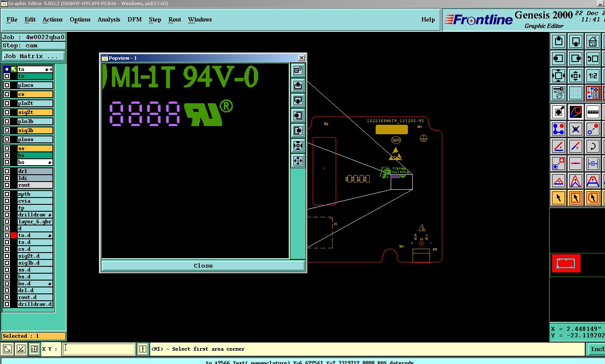Open the DFM menu
Screen dimensions: 605x364
[x=135, y=19]
